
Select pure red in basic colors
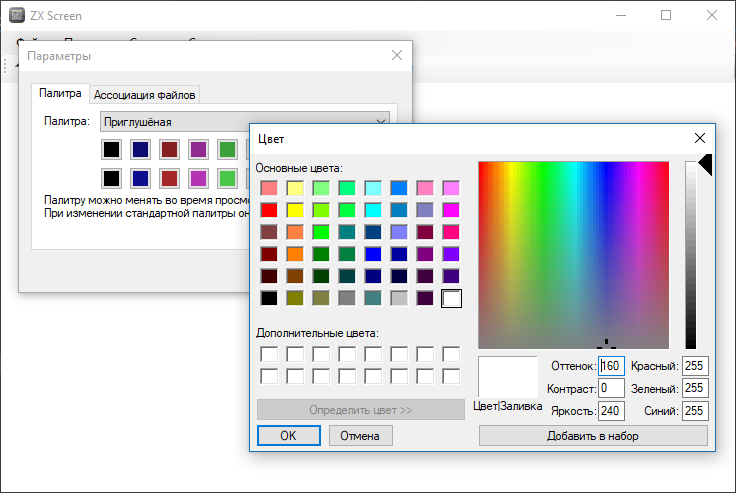[x=269, y=210]
